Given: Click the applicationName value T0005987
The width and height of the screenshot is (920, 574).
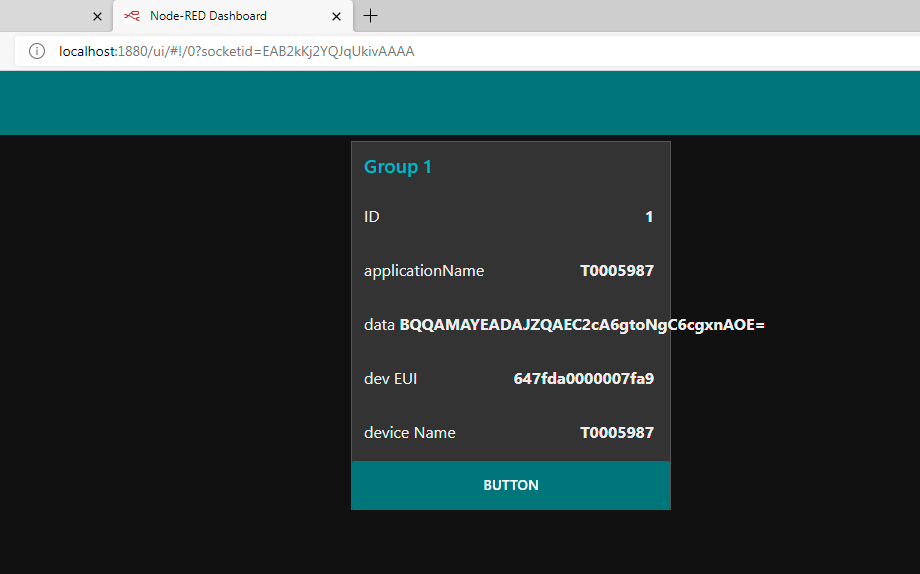Looking at the screenshot, I should tap(617, 271).
